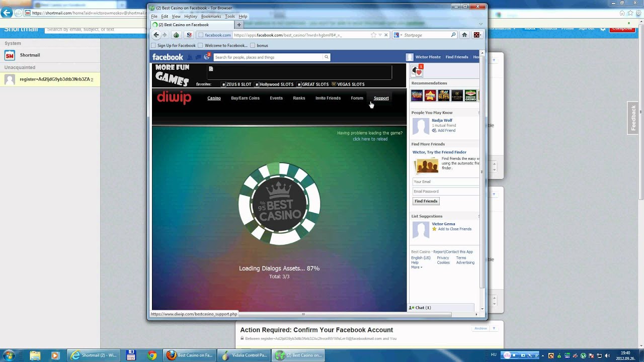Add Victor Gema to Close Friends
This screenshot has height=362, width=644.
point(451,229)
